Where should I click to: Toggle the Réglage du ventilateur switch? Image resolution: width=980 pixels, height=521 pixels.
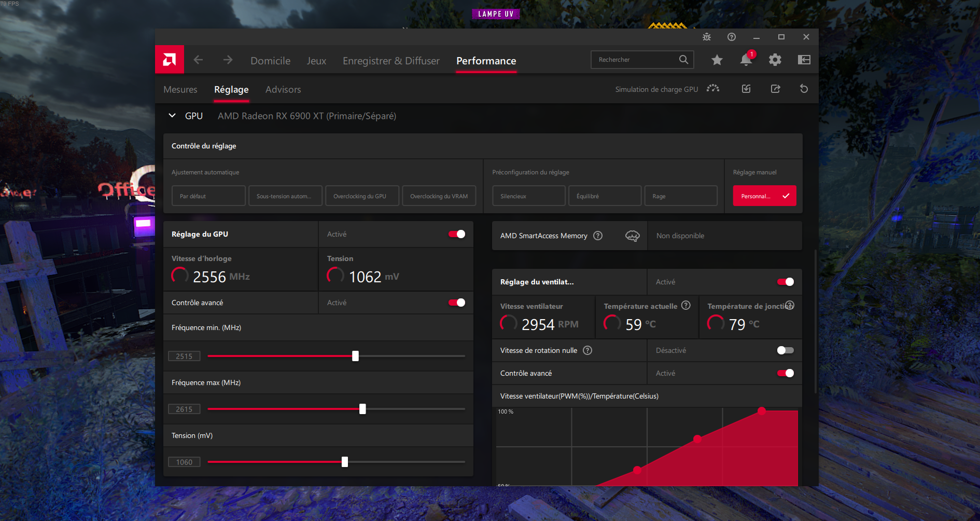click(786, 282)
